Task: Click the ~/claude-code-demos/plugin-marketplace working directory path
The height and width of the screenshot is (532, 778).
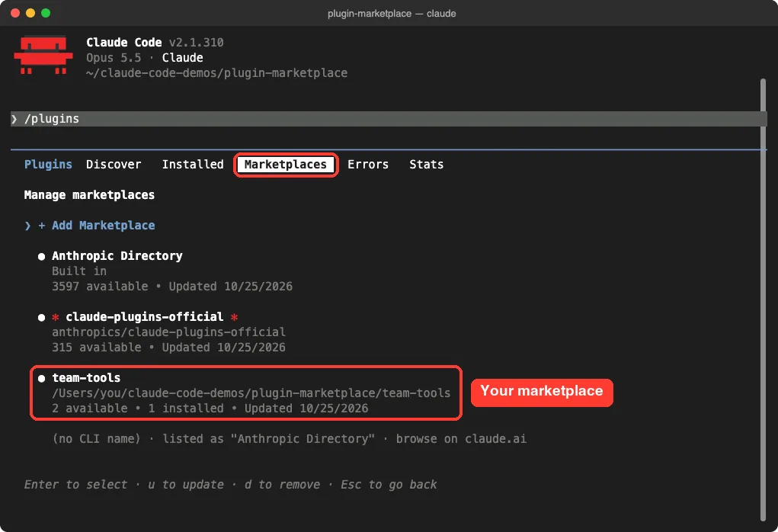Action: pos(217,73)
